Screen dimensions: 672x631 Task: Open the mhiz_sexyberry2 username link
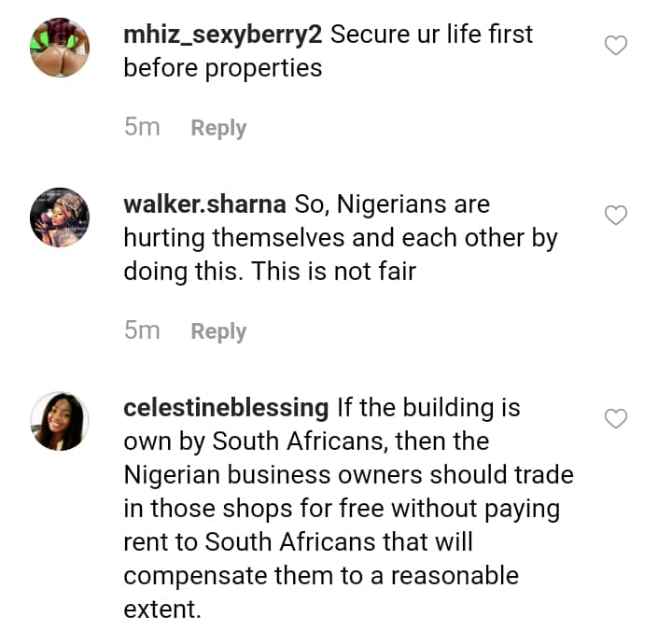point(223,35)
